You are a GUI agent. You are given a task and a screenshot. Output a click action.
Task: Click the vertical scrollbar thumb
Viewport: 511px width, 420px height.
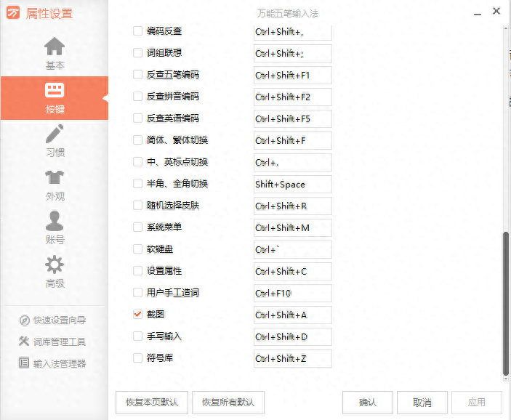pos(505,304)
